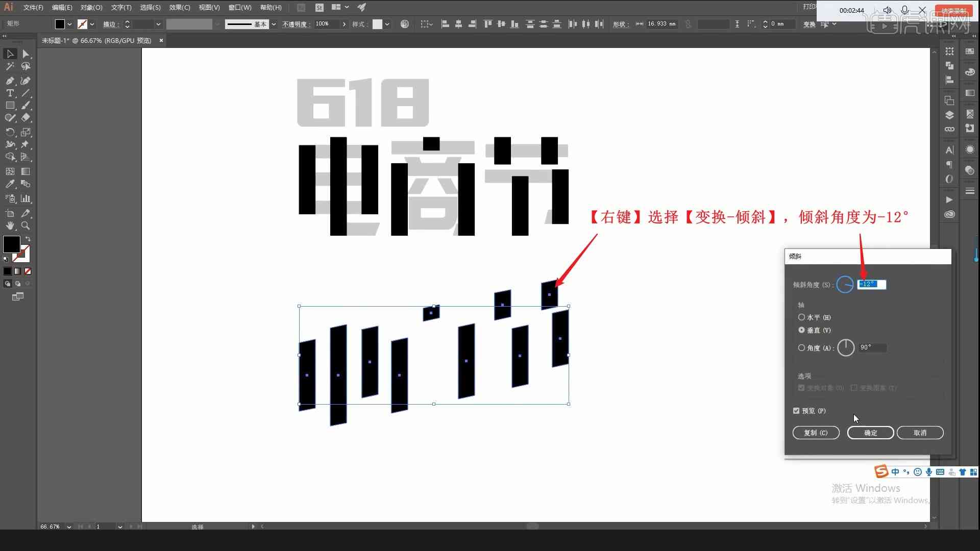Click the 倾斜角度 input field
Viewport: 980px width, 551px height.
tap(871, 284)
